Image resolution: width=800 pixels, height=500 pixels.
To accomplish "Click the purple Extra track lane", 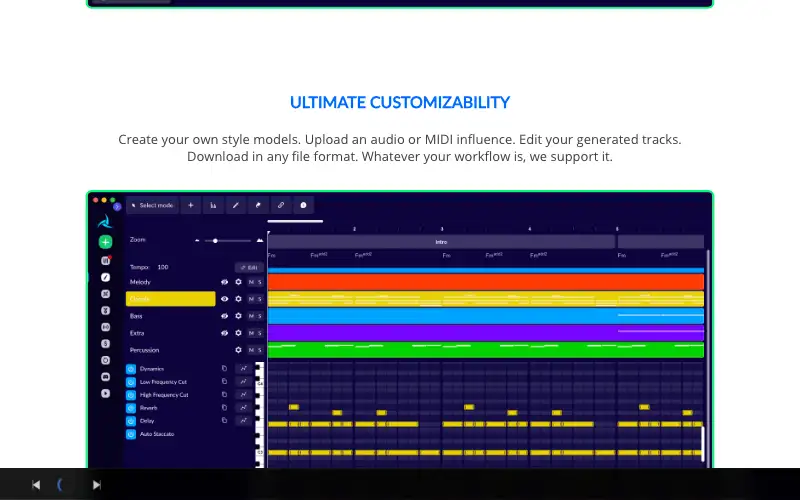I will 486,333.
